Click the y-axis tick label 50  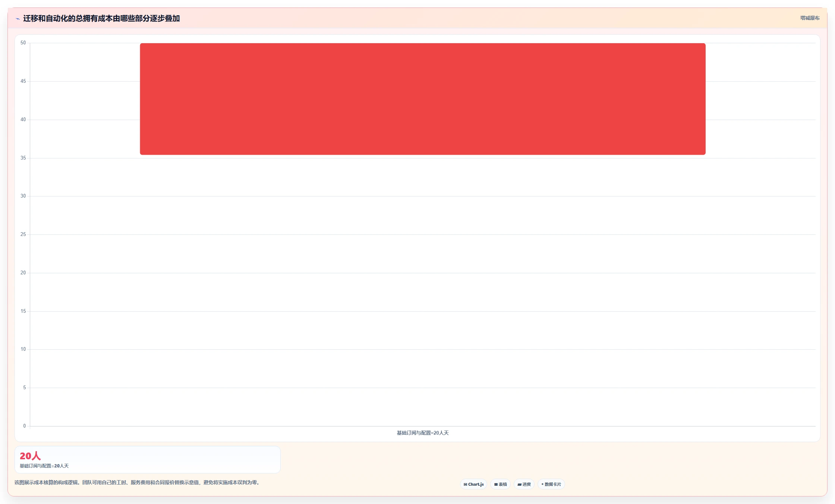pos(23,43)
